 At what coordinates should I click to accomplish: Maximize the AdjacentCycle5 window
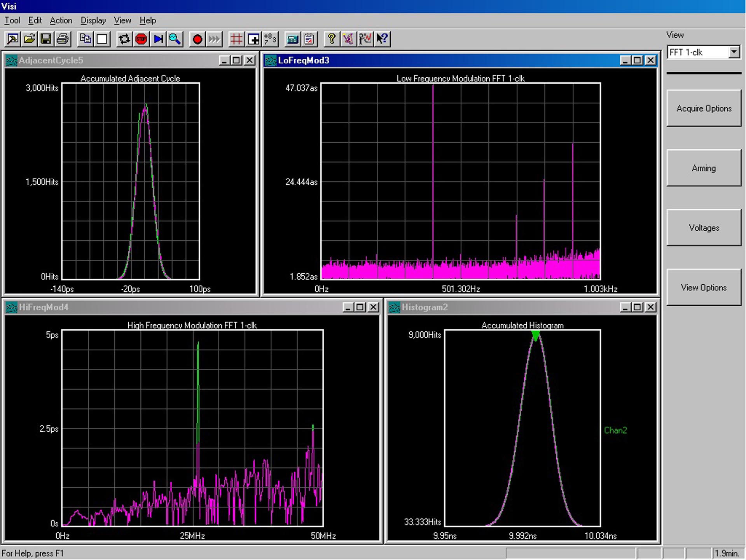pos(236,60)
